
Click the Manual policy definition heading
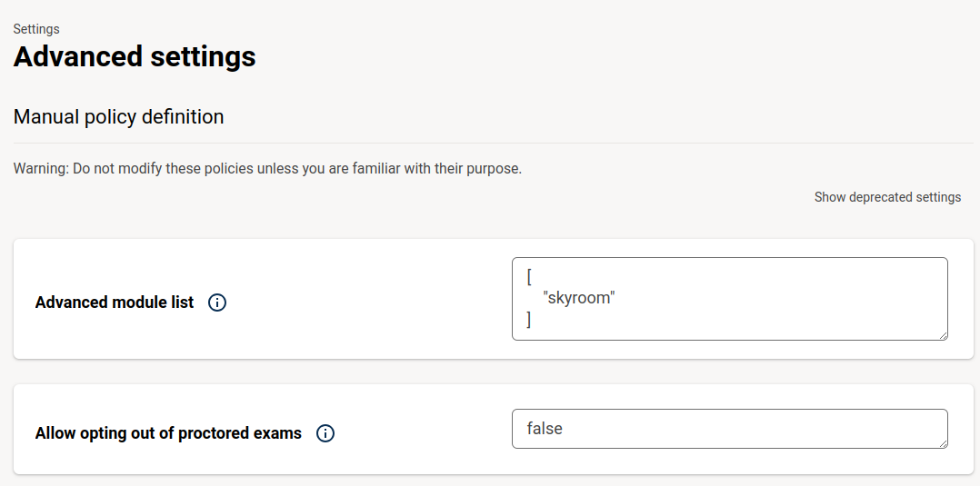(x=119, y=117)
